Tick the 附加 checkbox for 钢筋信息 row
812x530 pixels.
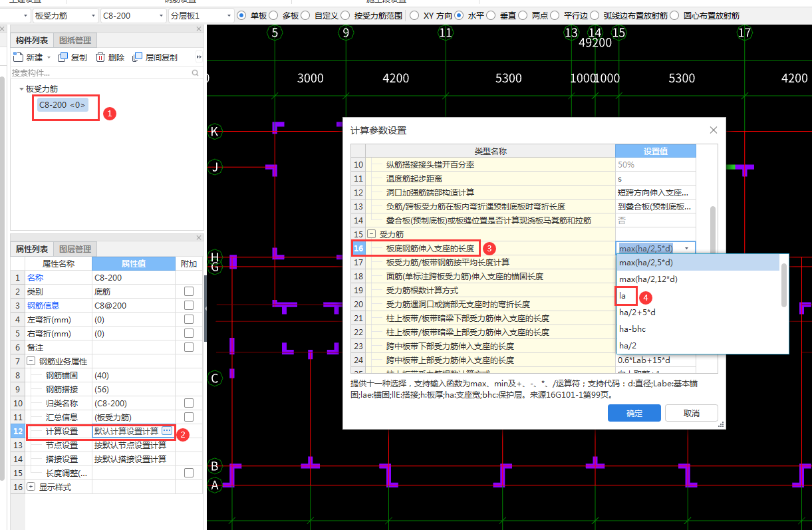pyautogui.click(x=189, y=305)
